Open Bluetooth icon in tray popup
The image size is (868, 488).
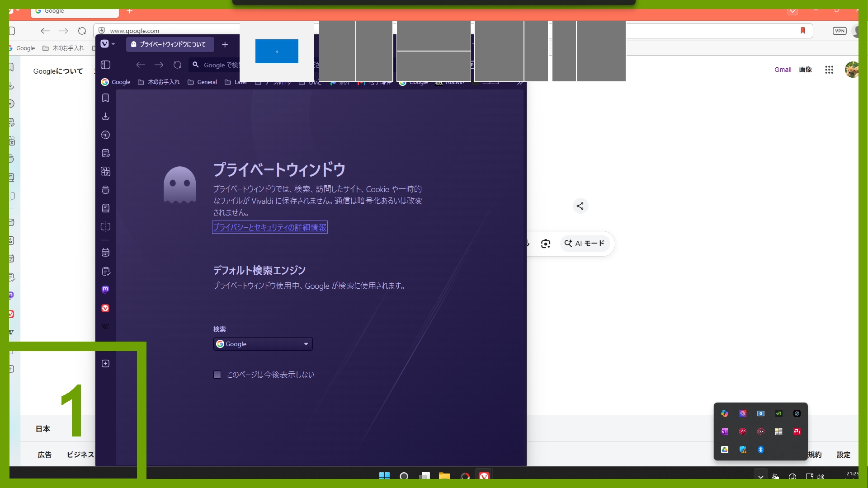click(761, 450)
